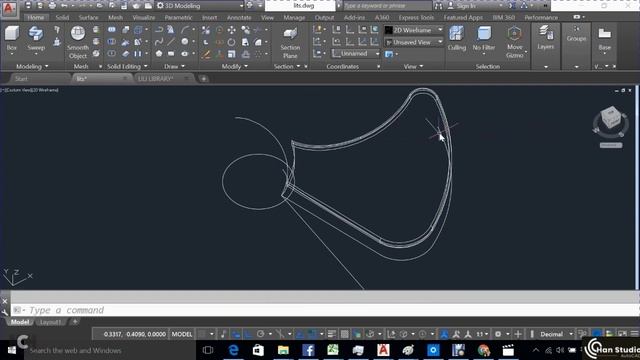The width and height of the screenshot is (640, 360).
Task: Select the Rotate tool in Modify panel
Action: tap(231, 42)
